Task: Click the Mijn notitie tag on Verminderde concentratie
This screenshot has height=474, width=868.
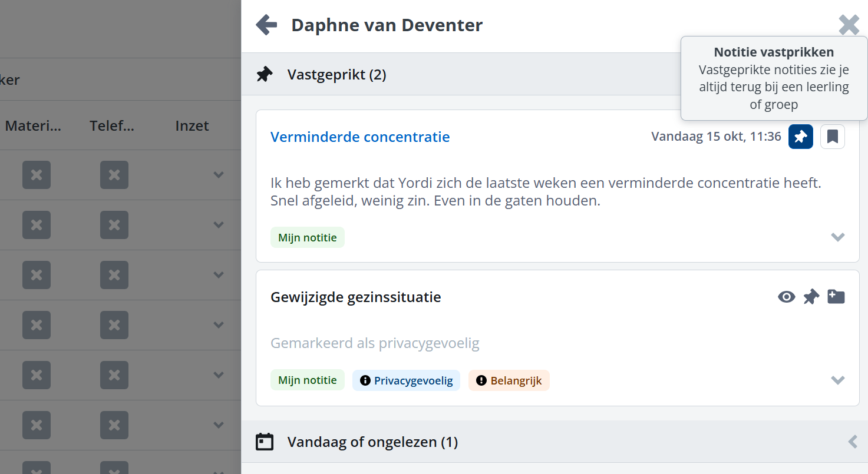Action: (x=307, y=238)
